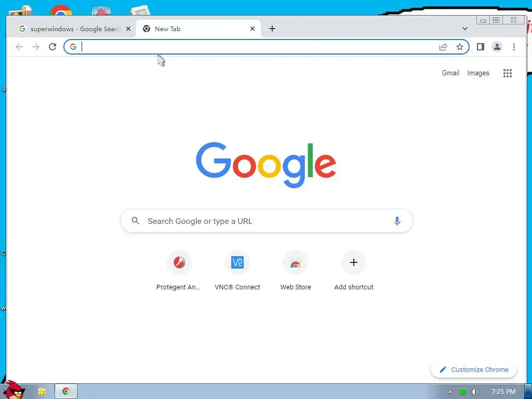Add a new shortcut tile

click(353, 270)
